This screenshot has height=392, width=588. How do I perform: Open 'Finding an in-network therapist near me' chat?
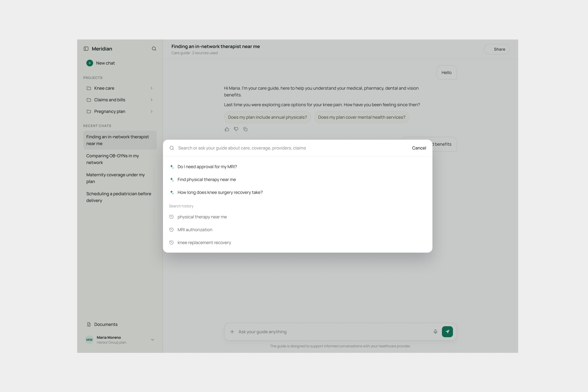click(120, 140)
